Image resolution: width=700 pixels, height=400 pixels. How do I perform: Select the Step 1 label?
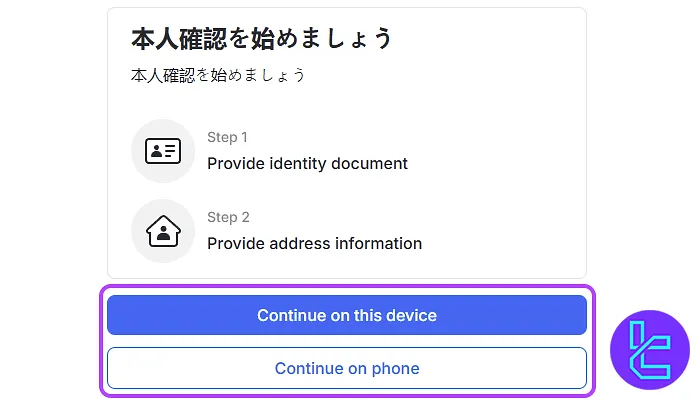pos(227,137)
